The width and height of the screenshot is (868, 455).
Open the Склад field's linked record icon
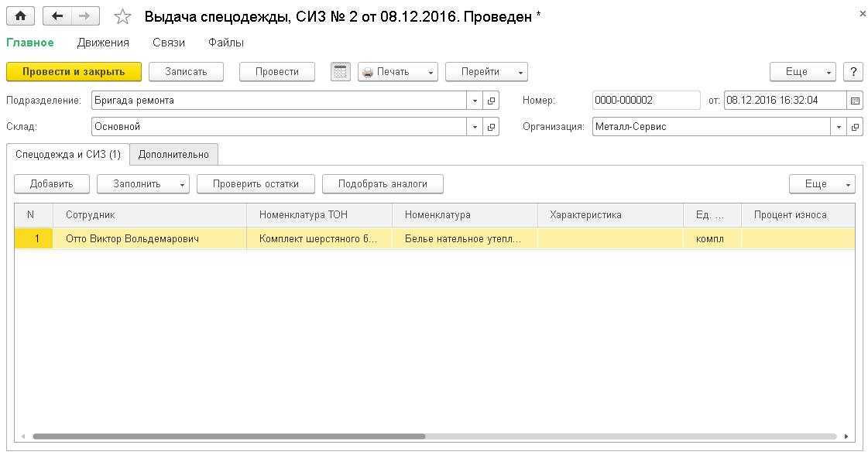click(491, 127)
